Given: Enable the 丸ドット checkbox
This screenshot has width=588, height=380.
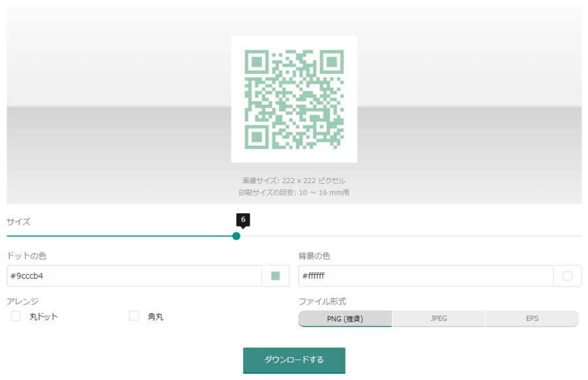Looking at the screenshot, I should (x=16, y=317).
